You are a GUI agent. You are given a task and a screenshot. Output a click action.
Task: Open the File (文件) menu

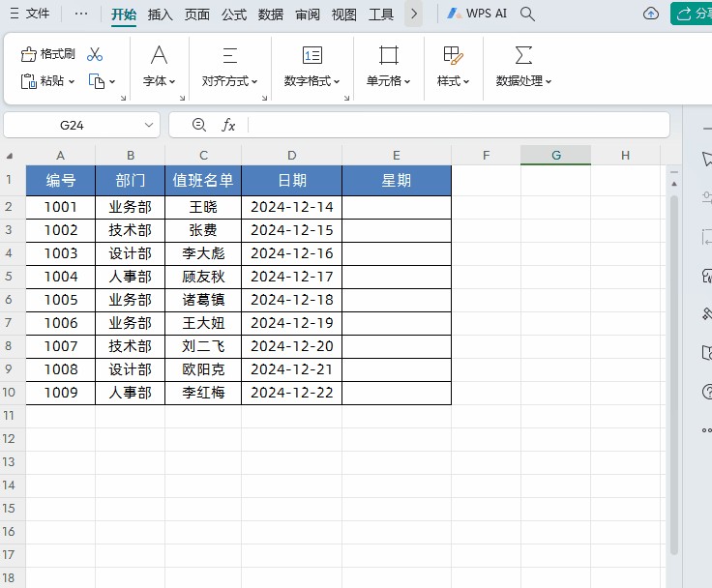pyautogui.click(x=30, y=14)
